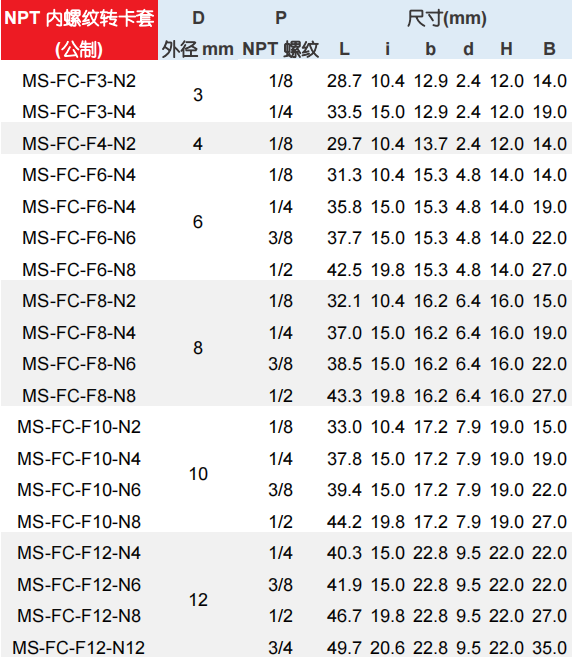The width and height of the screenshot is (574, 657).
Task: Click the MS-FC-F10-N2 model name
Action: [79, 427]
